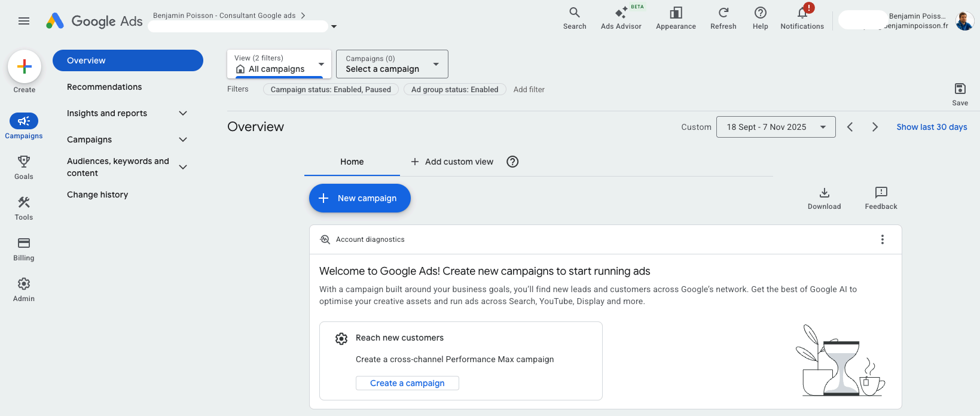Select Overview in the sidebar
980x416 pixels.
(128, 60)
